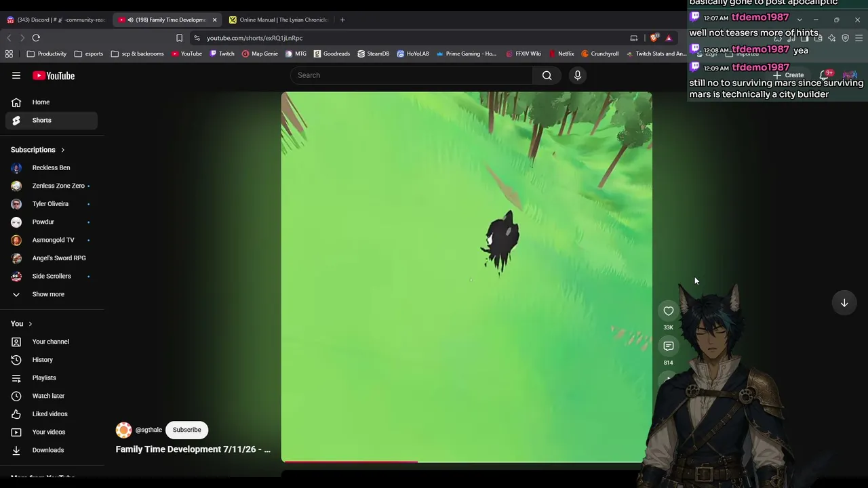Switch to the Discord tab

pyautogui.click(x=56, y=20)
